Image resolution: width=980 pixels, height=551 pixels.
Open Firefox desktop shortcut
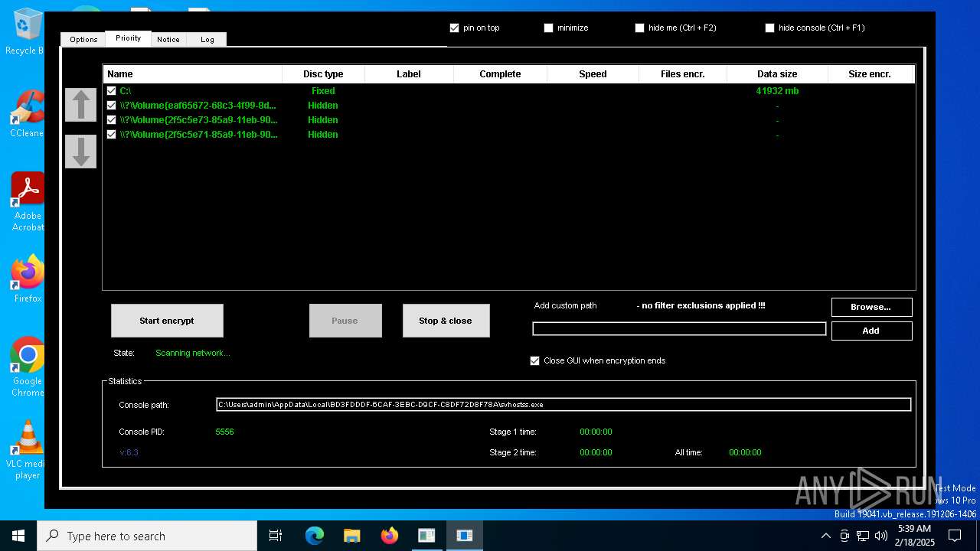point(28,279)
